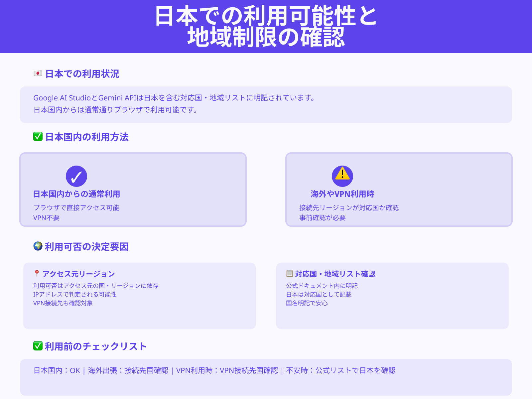532x399 pixels.
Task: Select the red pushpin icon near アクセス元リージョン
Action: [x=37, y=273]
